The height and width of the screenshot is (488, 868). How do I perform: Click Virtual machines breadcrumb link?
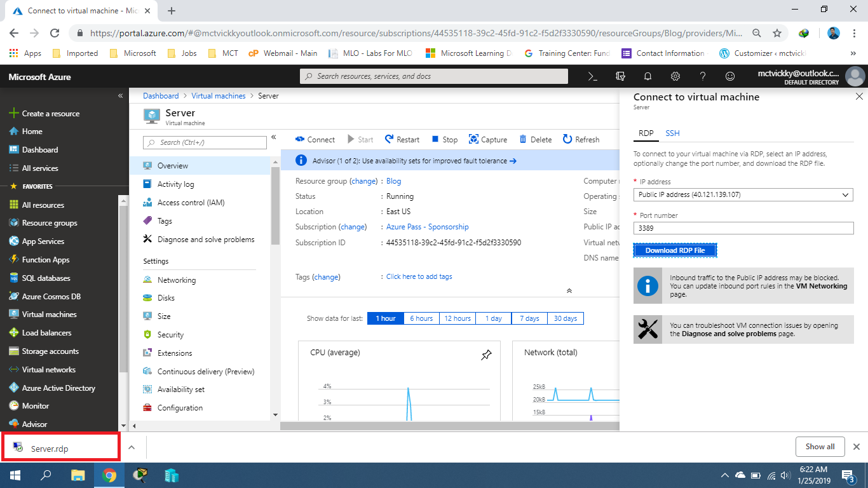click(219, 96)
